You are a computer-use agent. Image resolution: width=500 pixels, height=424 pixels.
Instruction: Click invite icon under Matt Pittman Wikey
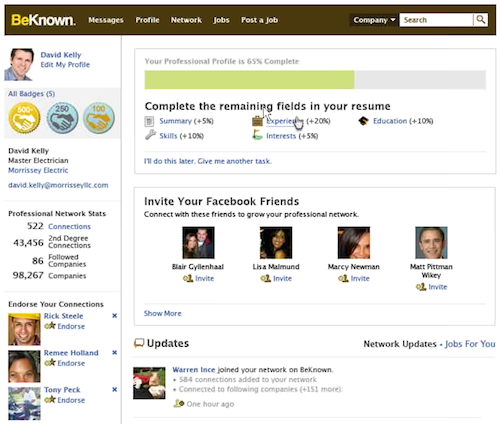pyautogui.click(x=421, y=287)
